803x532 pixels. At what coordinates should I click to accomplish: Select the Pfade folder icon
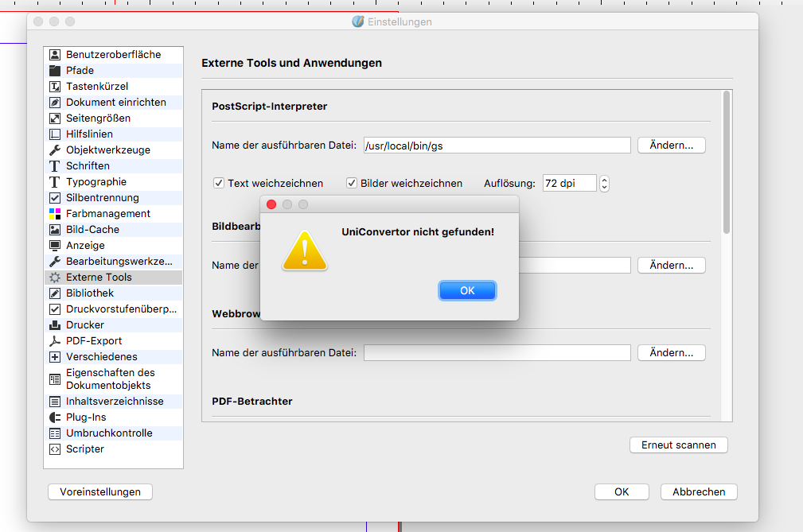(55, 71)
